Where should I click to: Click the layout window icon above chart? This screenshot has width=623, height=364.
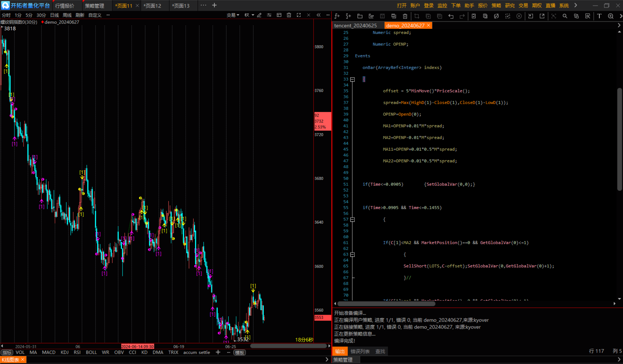click(279, 15)
